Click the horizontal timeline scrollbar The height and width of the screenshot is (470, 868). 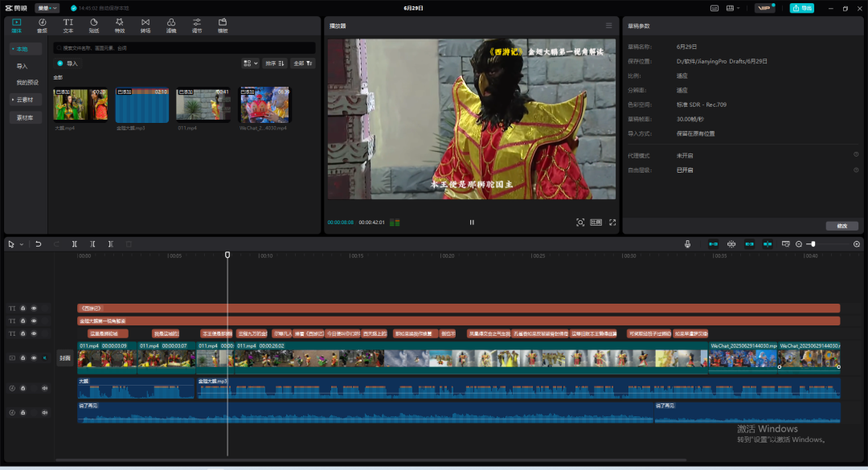tap(371, 460)
